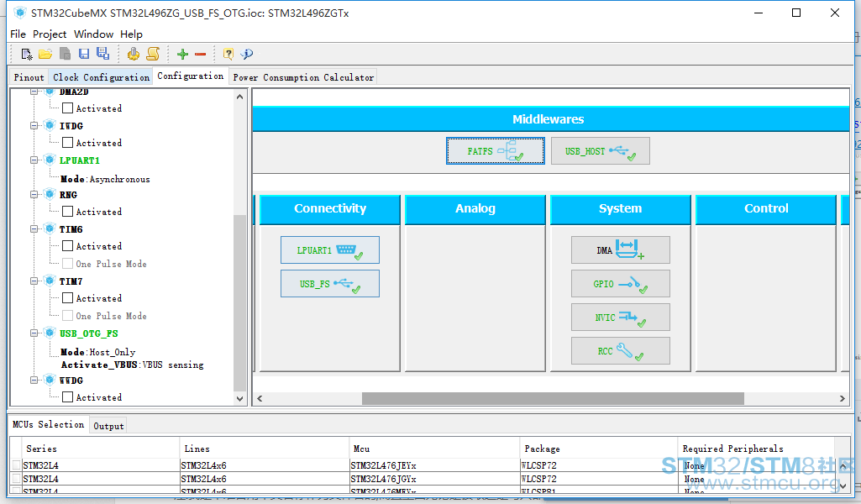Click the WWDG chip icon in tree
861x504 pixels.
tap(50, 380)
